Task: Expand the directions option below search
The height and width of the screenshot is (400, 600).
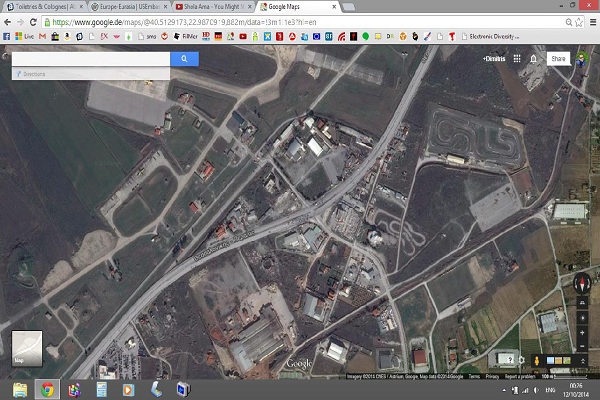Action: [90, 74]
